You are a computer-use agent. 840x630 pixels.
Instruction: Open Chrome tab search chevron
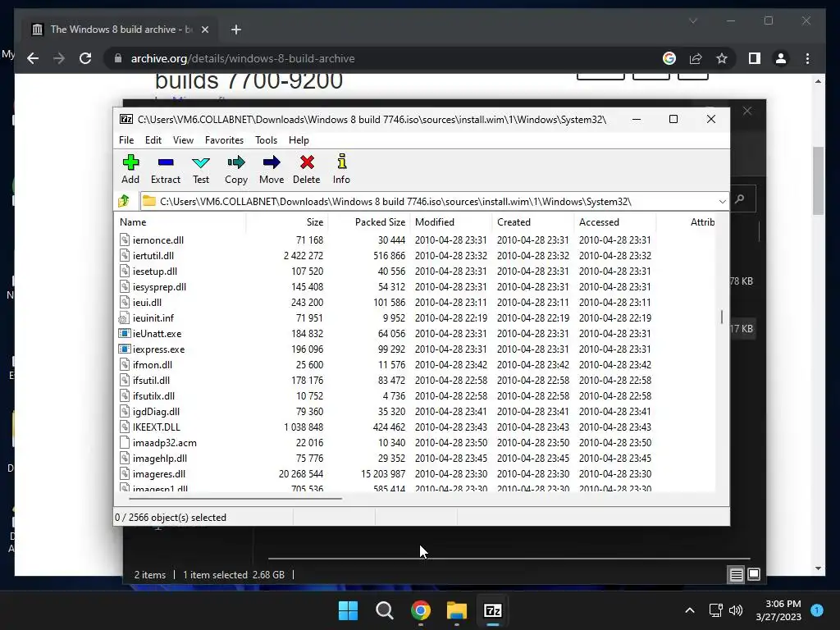pyautogui.click(x=692, y=21)
